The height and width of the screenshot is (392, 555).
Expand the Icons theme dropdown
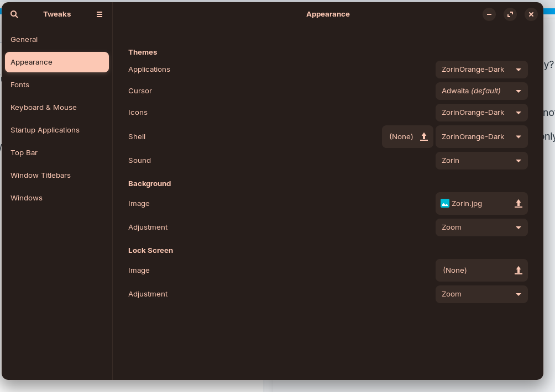pos(481,113)
